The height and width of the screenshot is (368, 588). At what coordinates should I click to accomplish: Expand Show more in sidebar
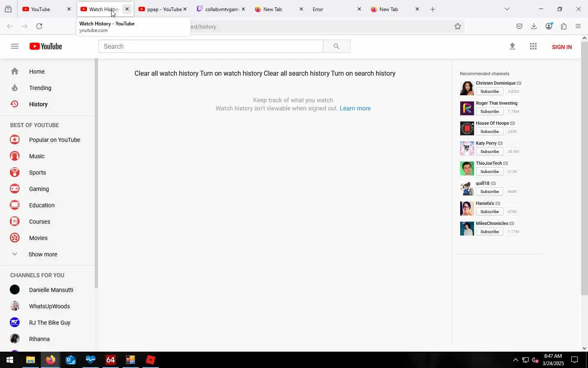[43, 254]
